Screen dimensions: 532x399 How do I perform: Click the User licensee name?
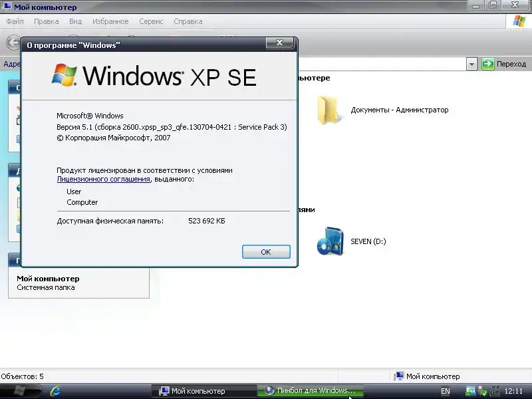pyautogui.click(x=74, y=192)
